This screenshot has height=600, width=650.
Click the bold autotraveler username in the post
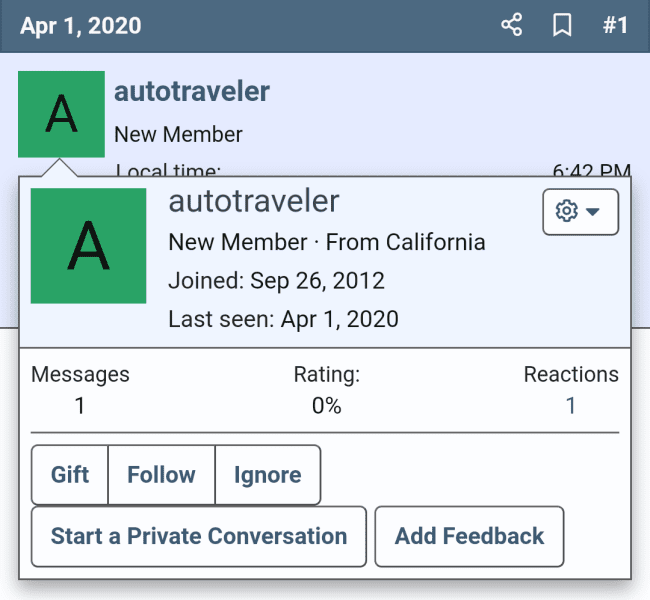point(192,92)
